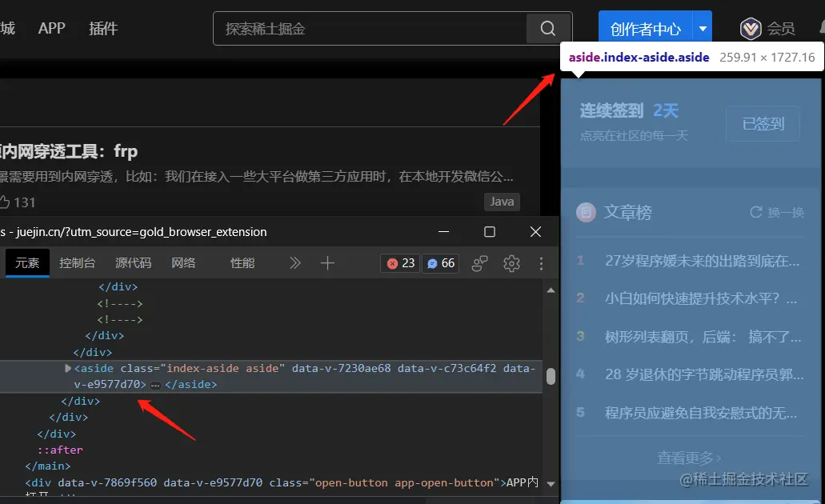Image resolution: width=825 pixels, height=504 pixels.
Task: Switch to DevTools 性能 tab
Action: 242,262
